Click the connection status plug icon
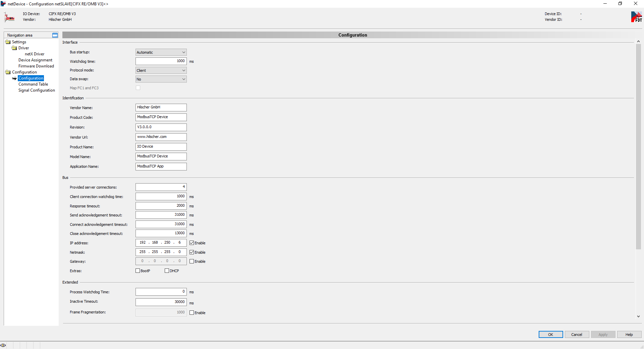The image size is (644, 349). [x=3, y=345]
